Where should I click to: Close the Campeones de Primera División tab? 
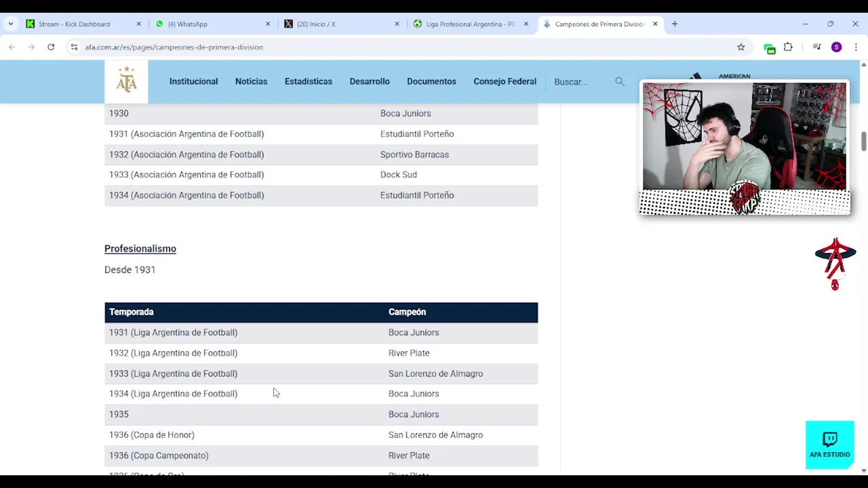[x=655, y=24]
